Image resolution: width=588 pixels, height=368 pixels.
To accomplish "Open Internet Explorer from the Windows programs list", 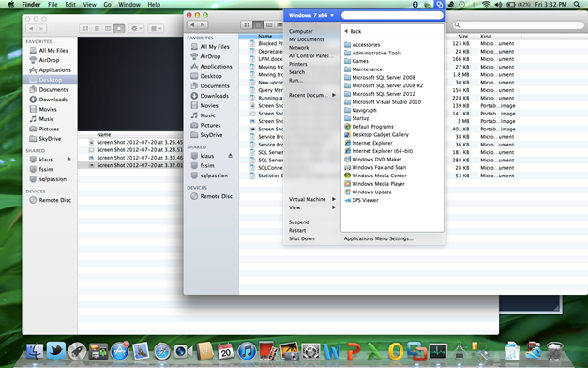I will coord(369,143).
